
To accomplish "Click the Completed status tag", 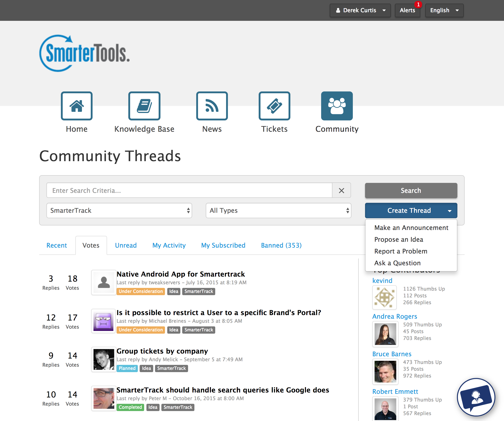I will 130,407.
